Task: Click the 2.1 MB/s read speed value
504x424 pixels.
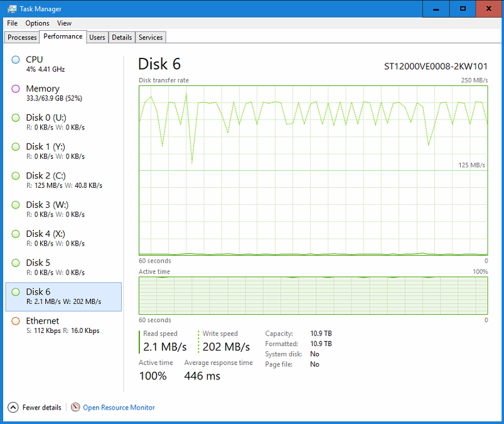Action: click(x=165, y=347)
